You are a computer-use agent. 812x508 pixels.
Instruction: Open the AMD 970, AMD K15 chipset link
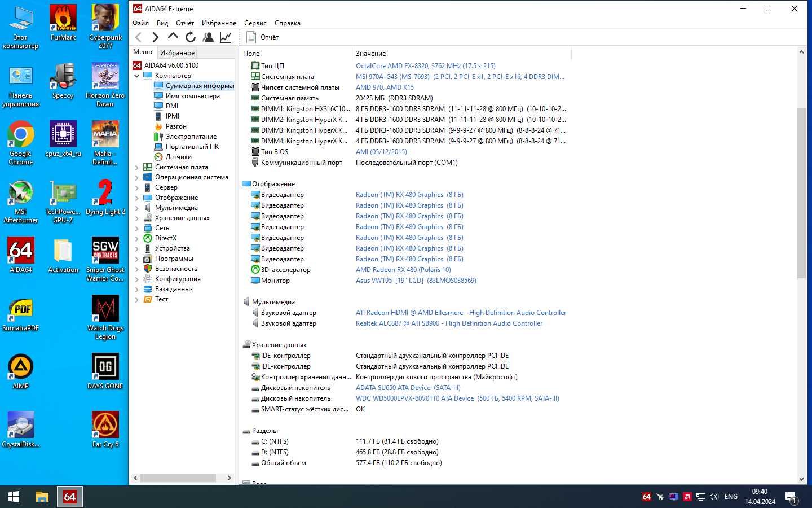pyautogui.click(x=385, y=87)
